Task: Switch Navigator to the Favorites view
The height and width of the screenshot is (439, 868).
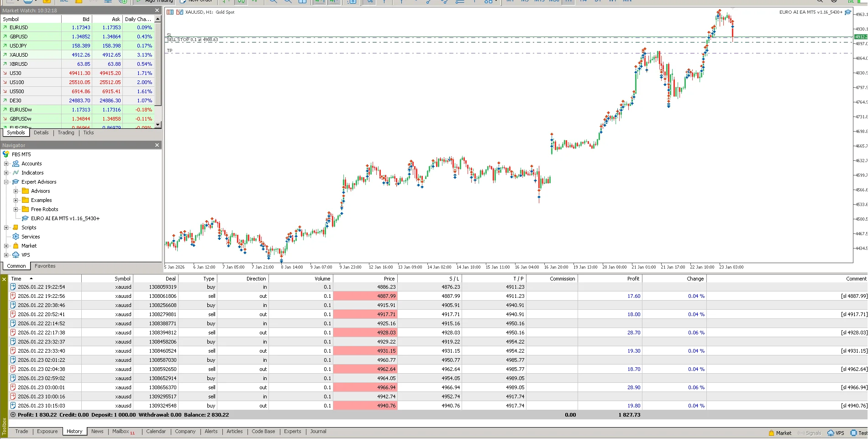Action: click(x=45, y=265)
